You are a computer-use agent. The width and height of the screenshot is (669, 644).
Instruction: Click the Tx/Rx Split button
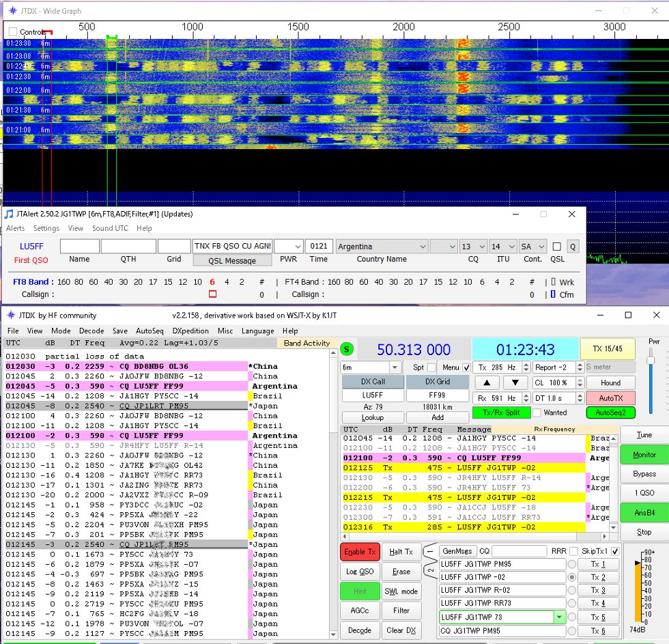coord(501,412)
